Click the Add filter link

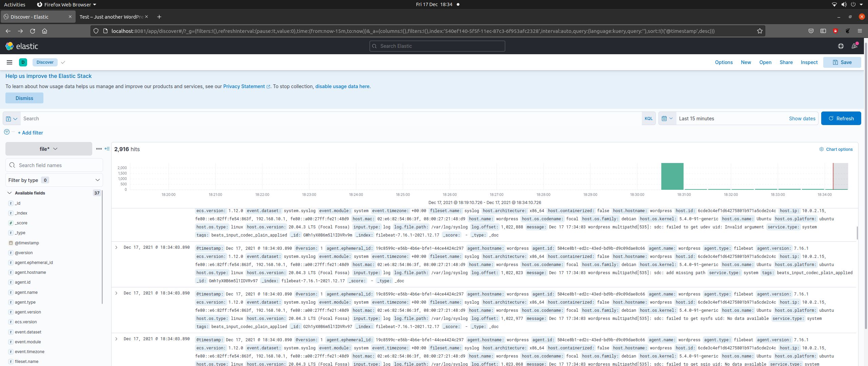pyautogui.click(x=31, y=133)
